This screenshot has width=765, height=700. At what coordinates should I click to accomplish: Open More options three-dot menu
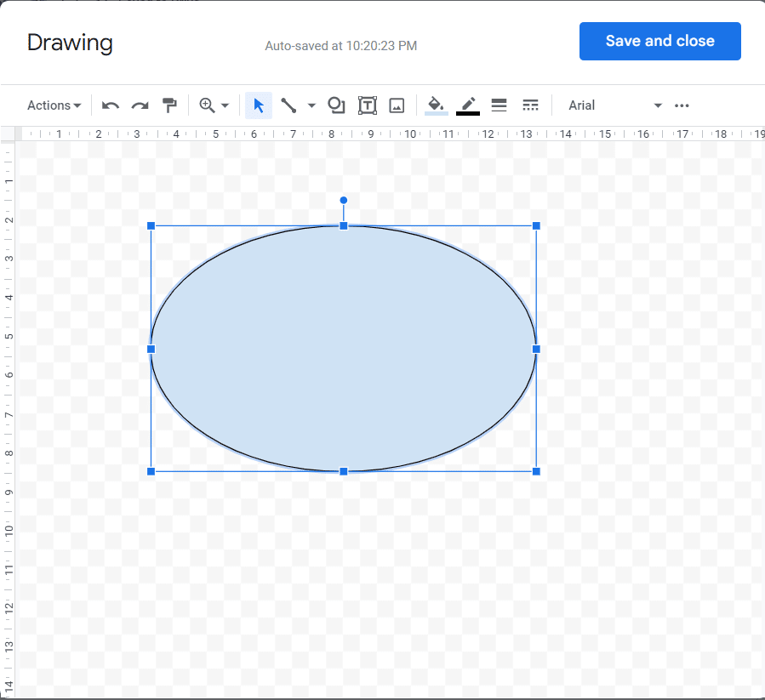682,105
